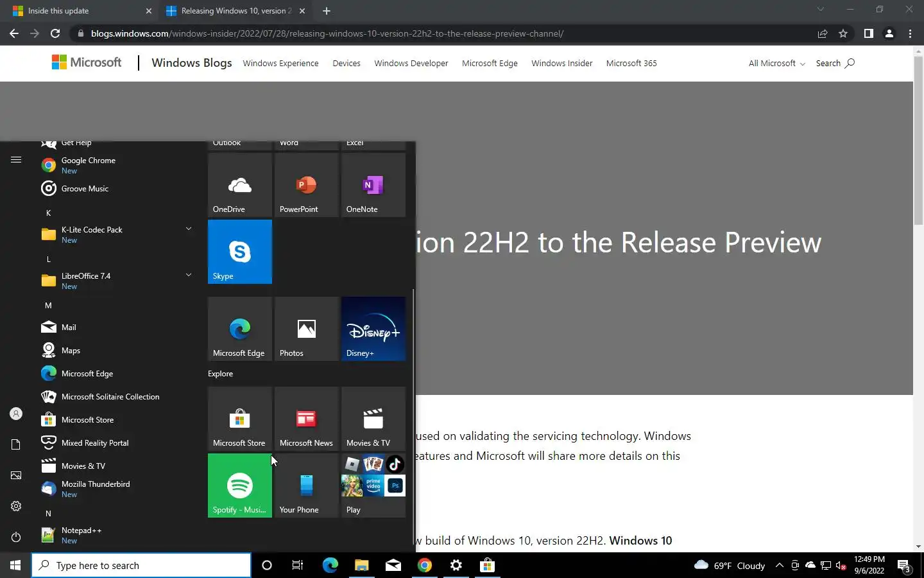Image resolution: width=924 pixels, height=578 pixels.
Task: Open the OneNote tile
Action: 373,185
